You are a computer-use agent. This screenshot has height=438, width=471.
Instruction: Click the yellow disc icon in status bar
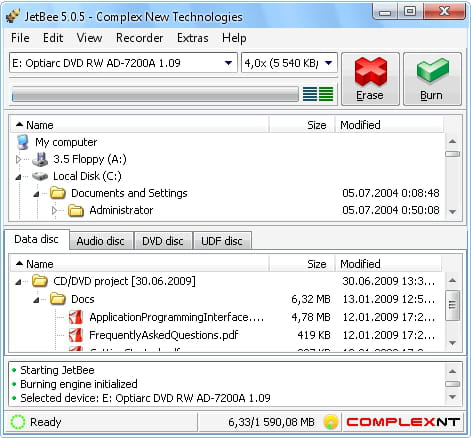(330, 422)
